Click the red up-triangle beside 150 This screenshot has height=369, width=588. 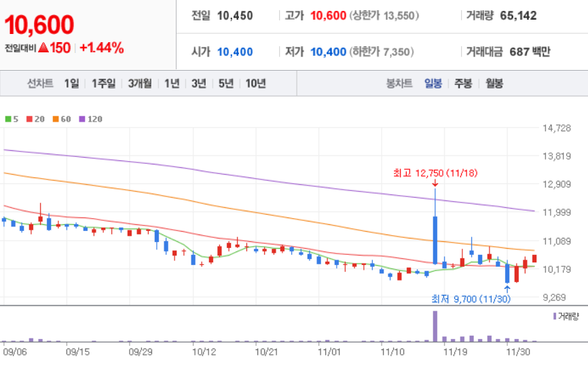pos(43,48)
